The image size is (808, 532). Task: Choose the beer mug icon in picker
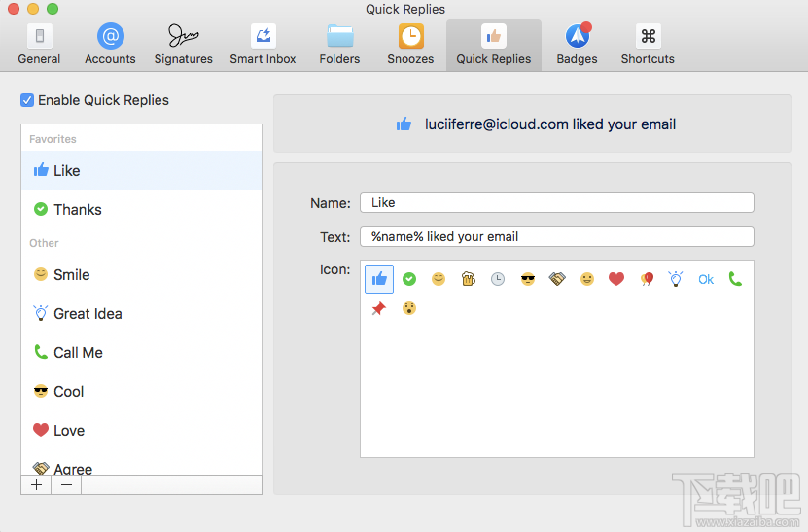tap(469, 279)
